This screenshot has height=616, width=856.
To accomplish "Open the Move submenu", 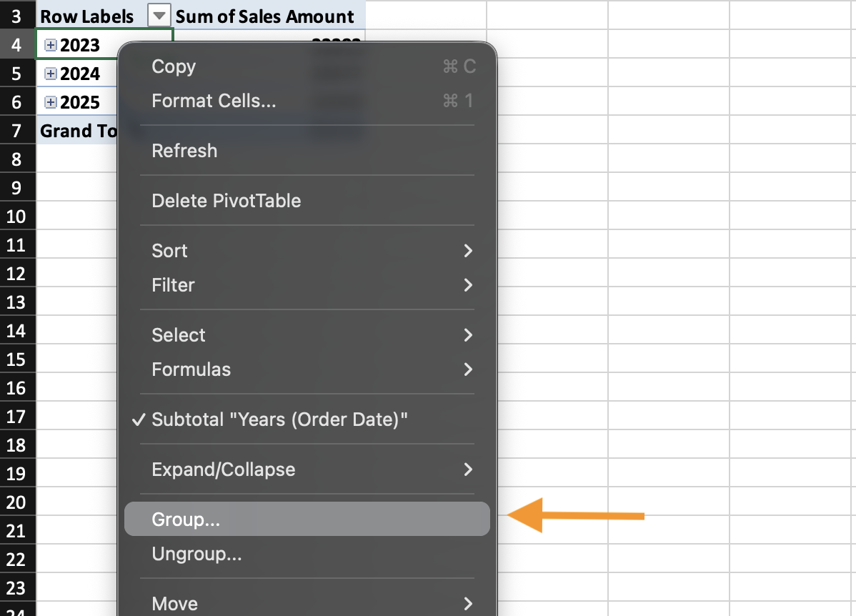I will (174, 603).
